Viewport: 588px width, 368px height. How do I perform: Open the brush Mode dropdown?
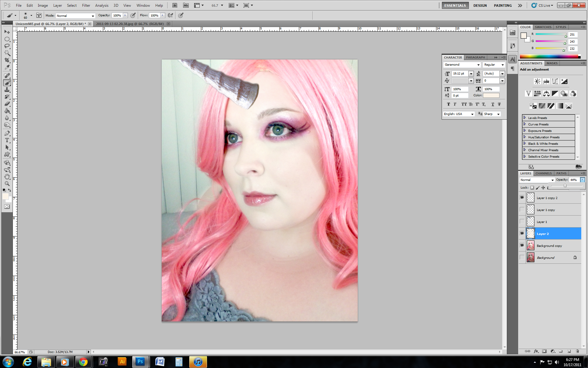point(75,16)
